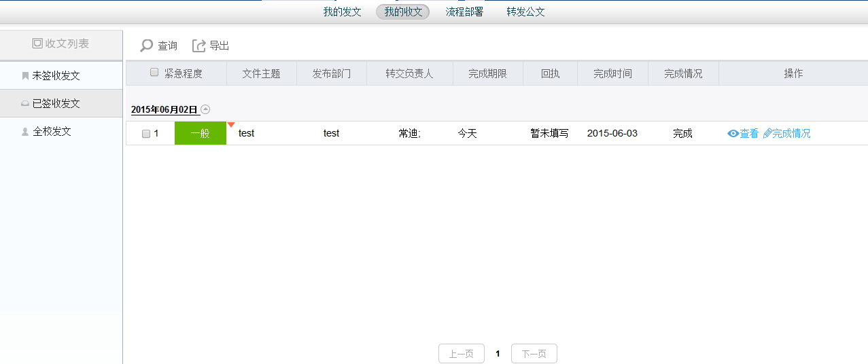This screenshot has height=364, width=868.
Task: Click page number 1 in pagination
Action: coord(498,354)
